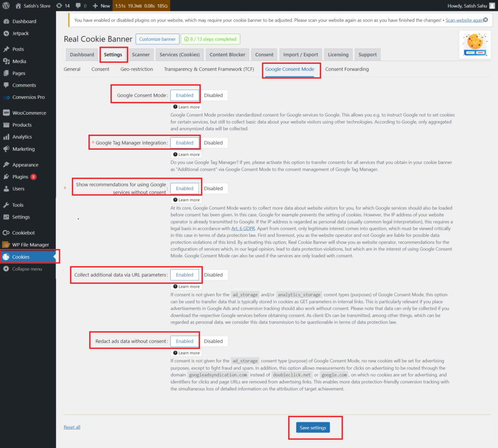This screenshot has width=498, height=448.
Task: Click the plus New icon in admin bar
Action: (95, 6)
